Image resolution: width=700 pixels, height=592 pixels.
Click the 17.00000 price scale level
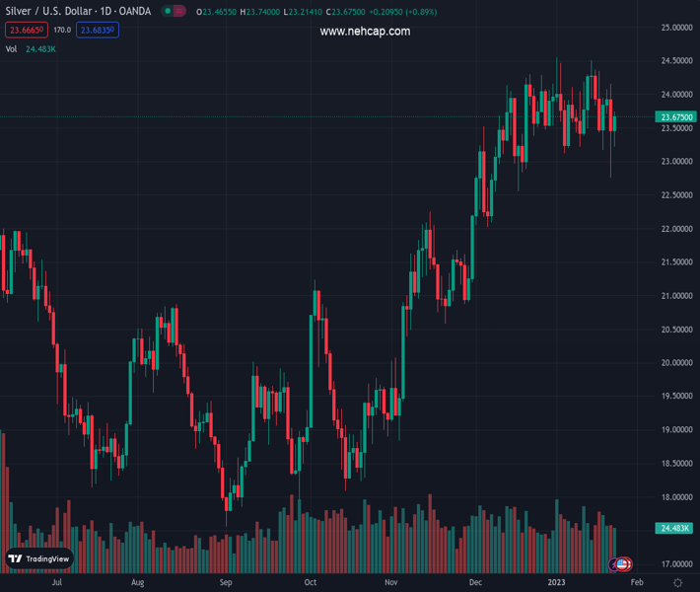673,564
